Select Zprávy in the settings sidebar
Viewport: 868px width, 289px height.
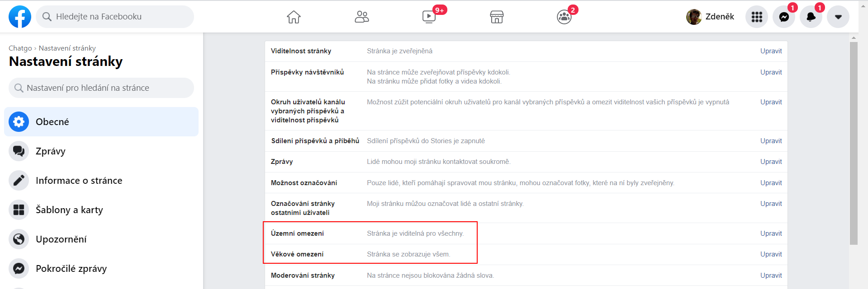point(101,151)
